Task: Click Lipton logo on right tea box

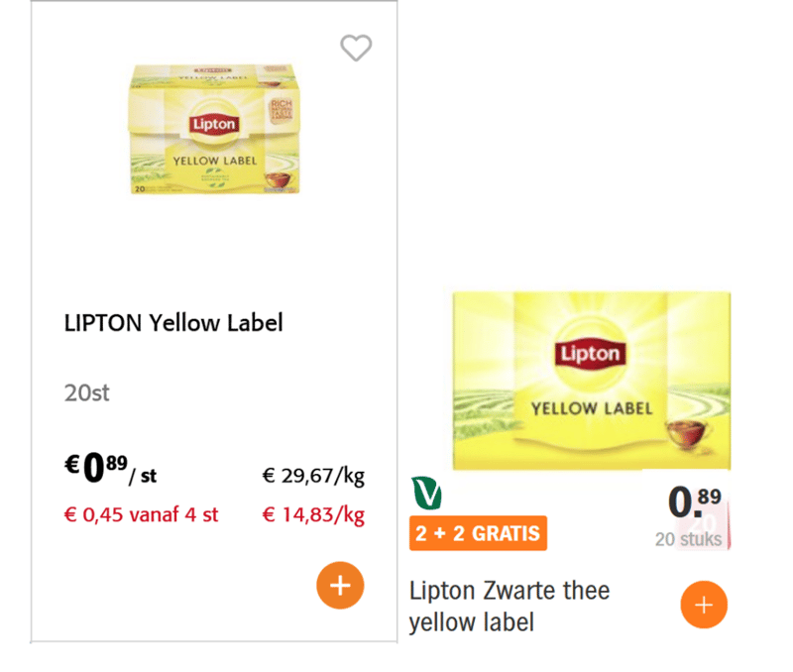Action: (590, 355)
